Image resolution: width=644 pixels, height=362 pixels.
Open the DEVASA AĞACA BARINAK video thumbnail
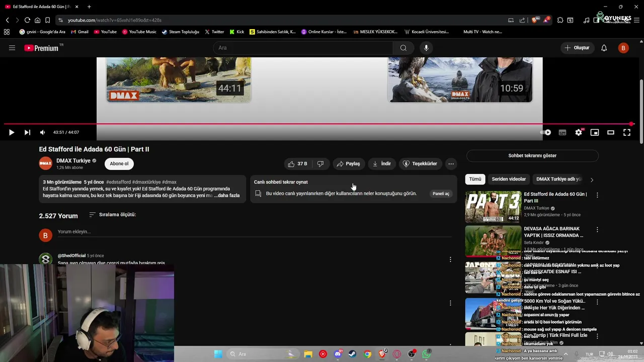click(493, 241)
